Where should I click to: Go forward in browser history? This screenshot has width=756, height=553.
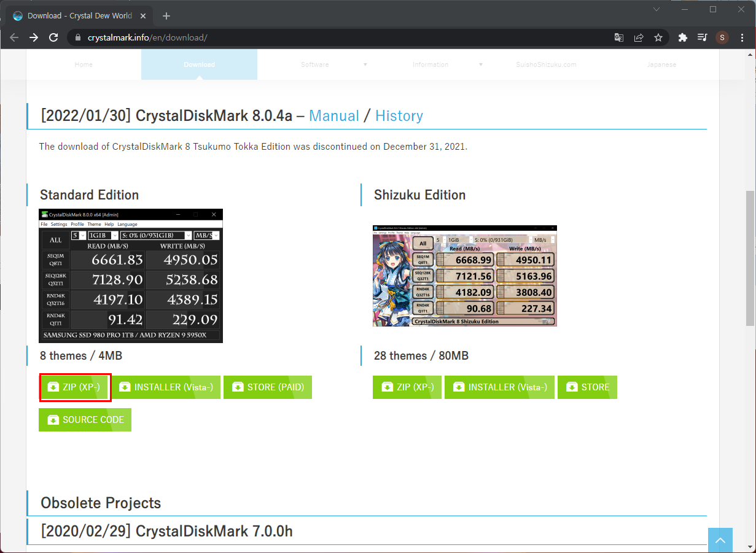pyautogui.click(x=34, y=37)
